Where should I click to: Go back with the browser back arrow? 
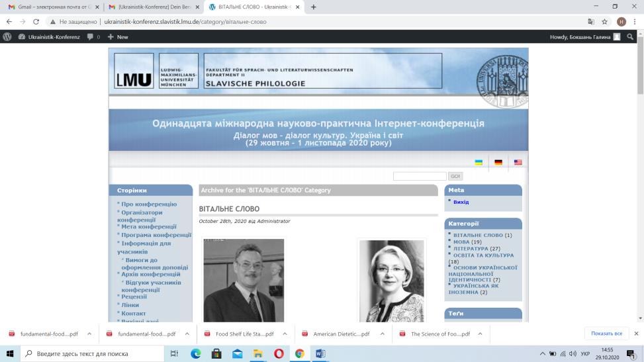pos(9,22)
